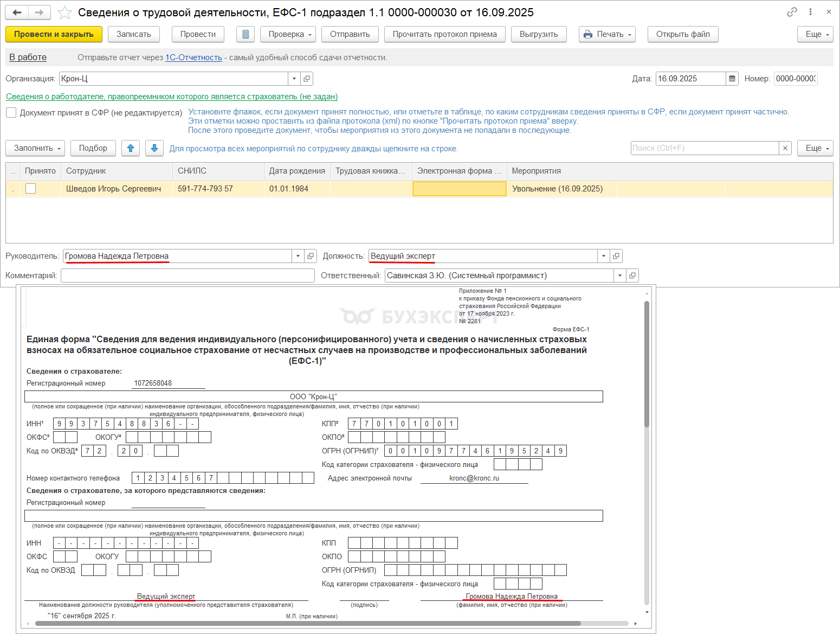Open the Организация record with open icon
This screenshot has width=840, height=634.
tap(307, 79)
